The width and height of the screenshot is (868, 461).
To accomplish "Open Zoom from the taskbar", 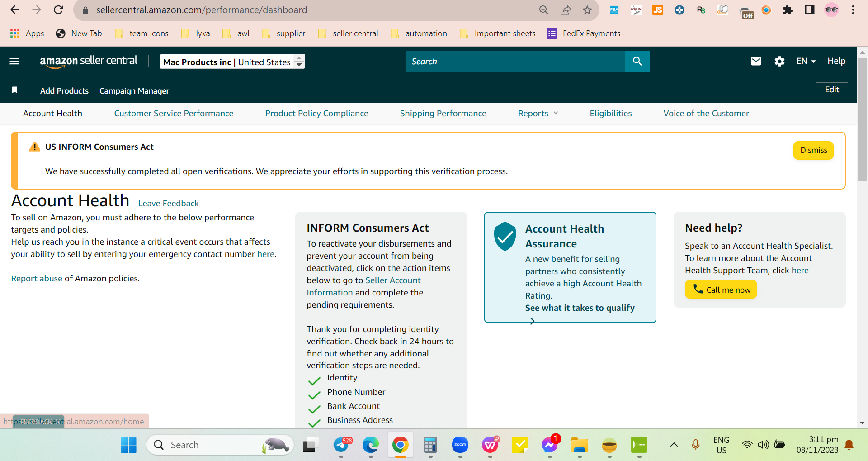I will [460, 445].
